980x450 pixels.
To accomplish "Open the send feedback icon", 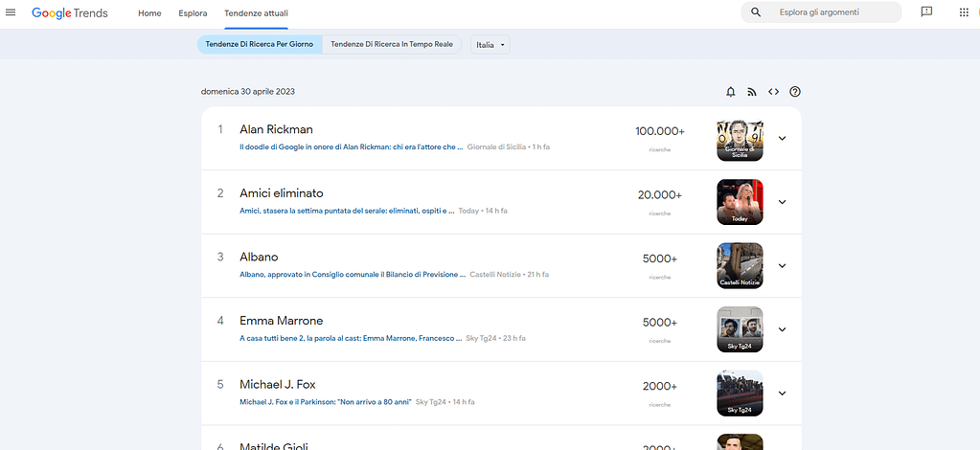I will (x=926, y=12).
